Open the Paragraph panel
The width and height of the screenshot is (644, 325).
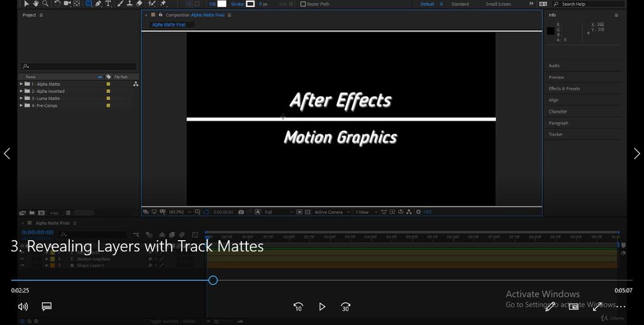[558, 123]
